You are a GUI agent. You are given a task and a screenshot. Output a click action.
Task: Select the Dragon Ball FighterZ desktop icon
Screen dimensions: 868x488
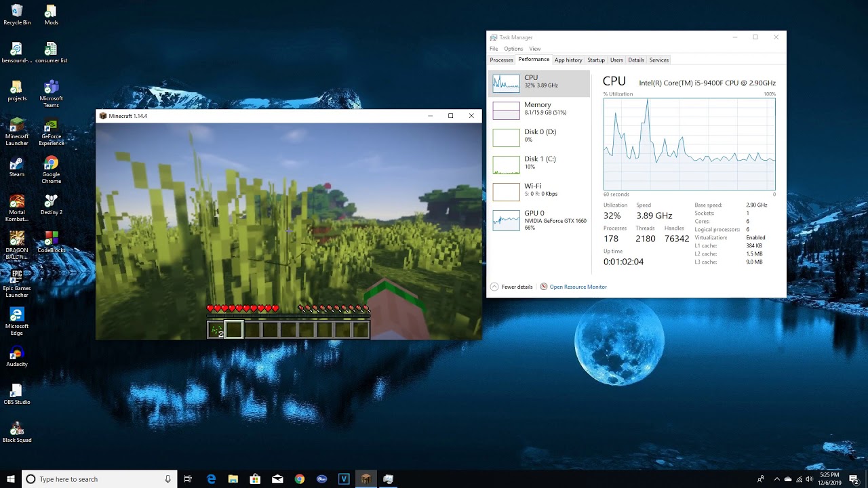[x=17, y=245]
